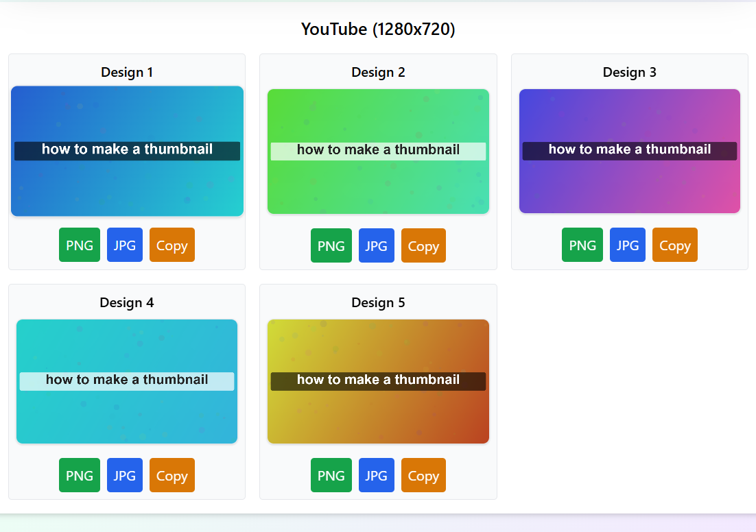Select the blue Design 1 thumbnail preview
Screen dimensions: 756x532
coord(128,151)
